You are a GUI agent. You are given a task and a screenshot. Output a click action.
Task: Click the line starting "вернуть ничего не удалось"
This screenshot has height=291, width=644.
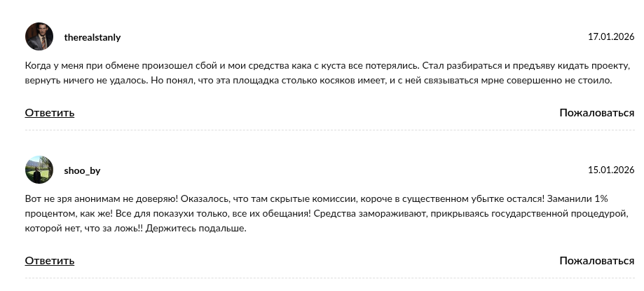[318, 81]
